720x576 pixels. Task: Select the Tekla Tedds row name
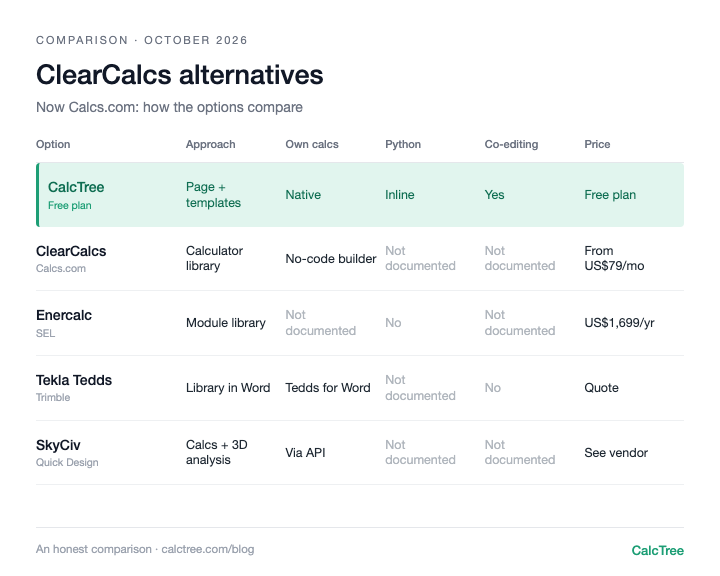[x=73, y=380]
